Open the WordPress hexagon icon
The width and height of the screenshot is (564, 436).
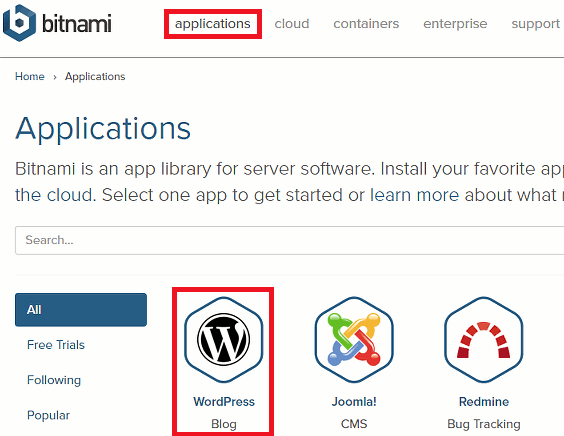coord(224,340)
